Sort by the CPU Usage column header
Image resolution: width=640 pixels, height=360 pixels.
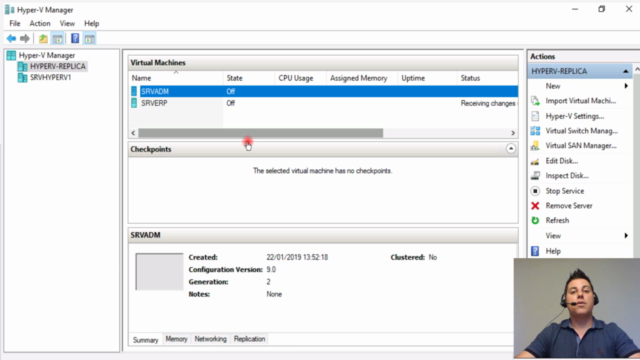coord(300,78)
